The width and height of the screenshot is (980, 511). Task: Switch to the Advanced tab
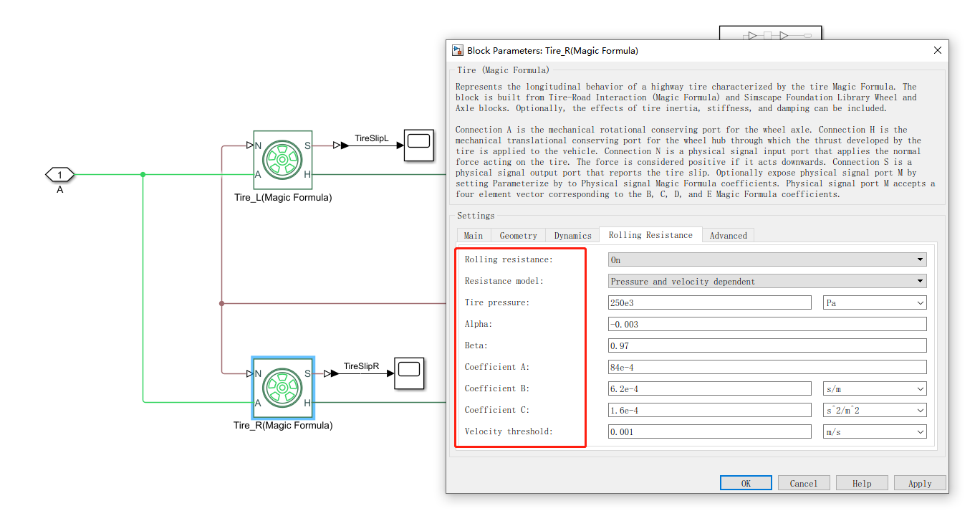[x=728, y=235]
